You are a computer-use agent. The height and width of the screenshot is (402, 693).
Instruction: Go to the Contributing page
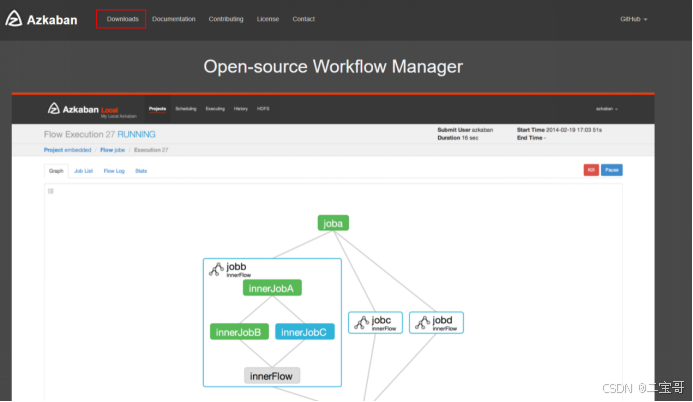[x=226, y=19]
